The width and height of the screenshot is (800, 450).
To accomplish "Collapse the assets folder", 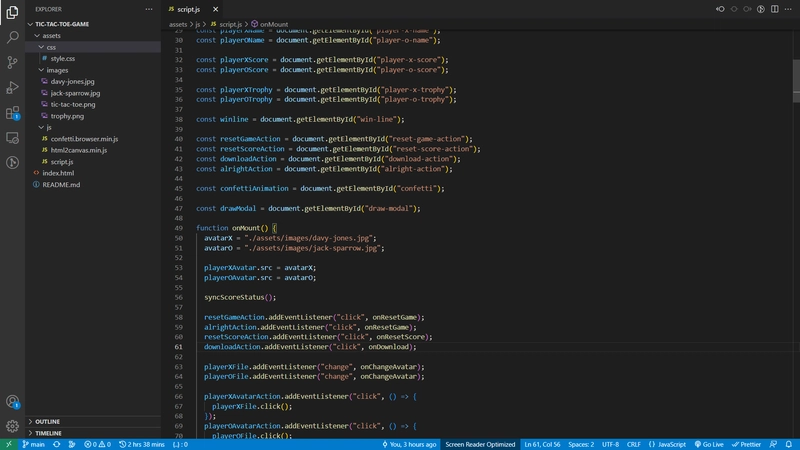I will point(93,36).
